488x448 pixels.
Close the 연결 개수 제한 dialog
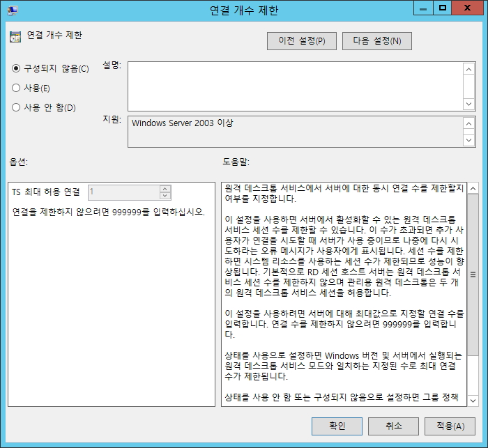point(467,8)
